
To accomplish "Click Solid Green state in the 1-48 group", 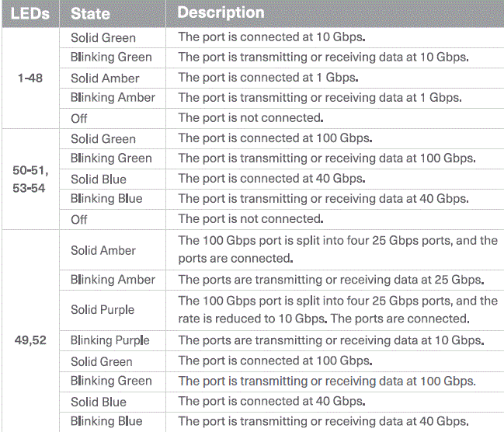I will [103, 37].
